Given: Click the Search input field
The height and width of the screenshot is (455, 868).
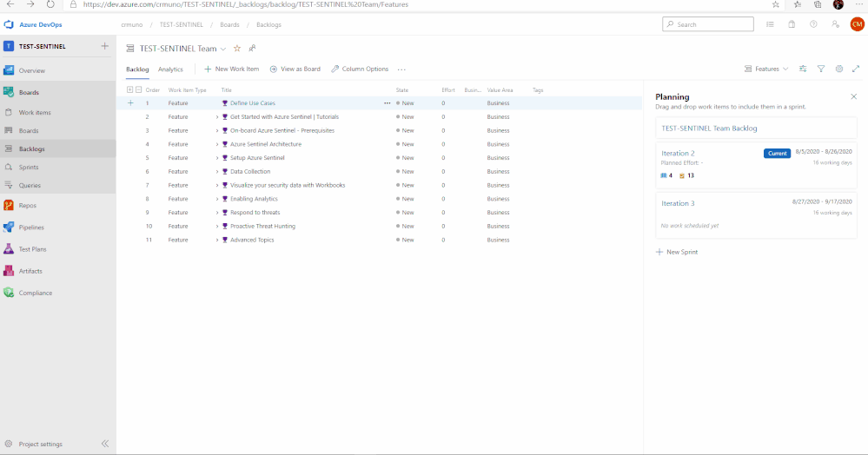Looking at the screenshot, I should pos(708,24).
